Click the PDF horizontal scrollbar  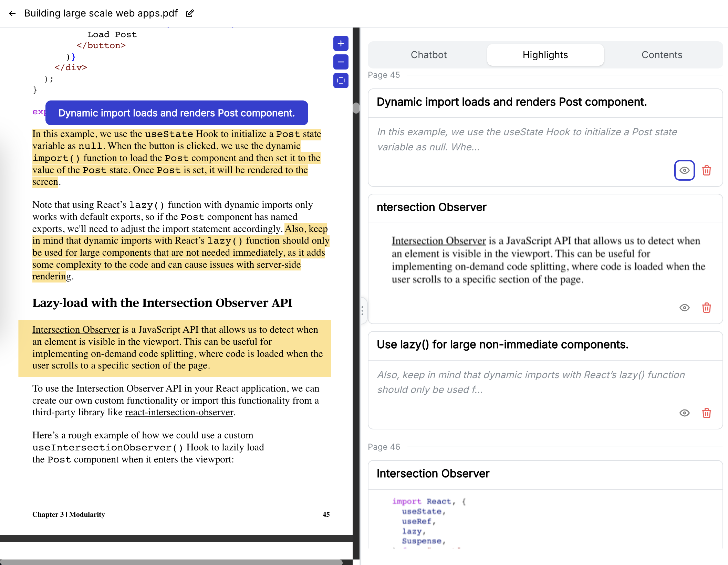[x=171, y=562]
